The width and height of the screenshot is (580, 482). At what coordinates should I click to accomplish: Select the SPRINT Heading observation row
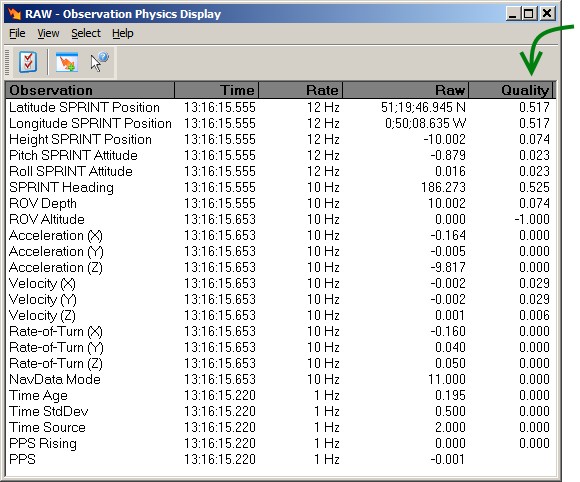click(280, 187)
